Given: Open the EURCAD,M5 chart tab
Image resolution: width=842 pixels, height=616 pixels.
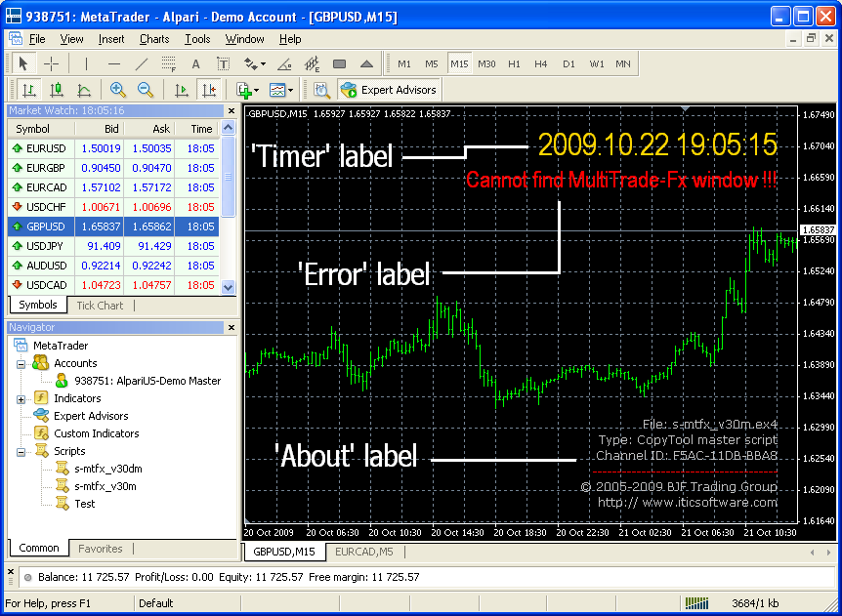Looking at the screenshot, I should pyautogui.click(x=364, y=551).
